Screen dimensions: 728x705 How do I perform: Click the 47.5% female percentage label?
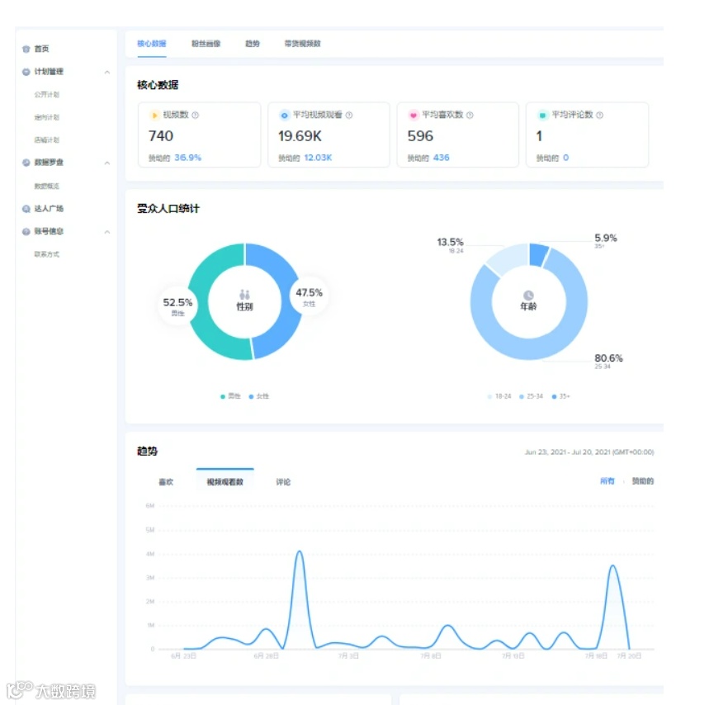pyautogui.click(x=310, y=292)
